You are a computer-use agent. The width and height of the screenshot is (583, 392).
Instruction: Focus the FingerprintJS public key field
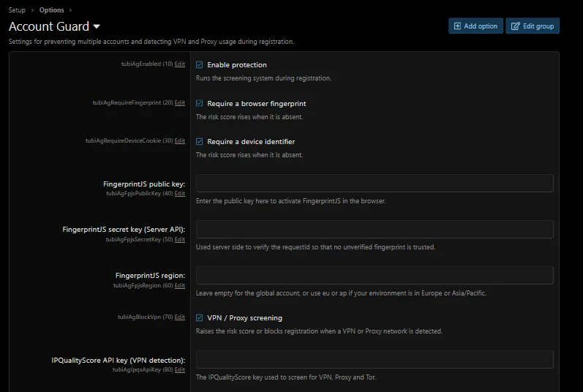point(375,183)
